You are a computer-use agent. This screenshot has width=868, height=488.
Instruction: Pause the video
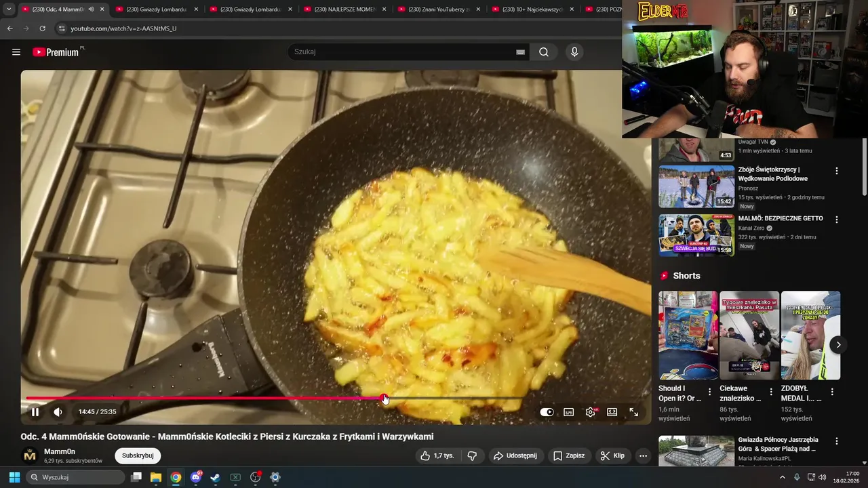(35, 411)
